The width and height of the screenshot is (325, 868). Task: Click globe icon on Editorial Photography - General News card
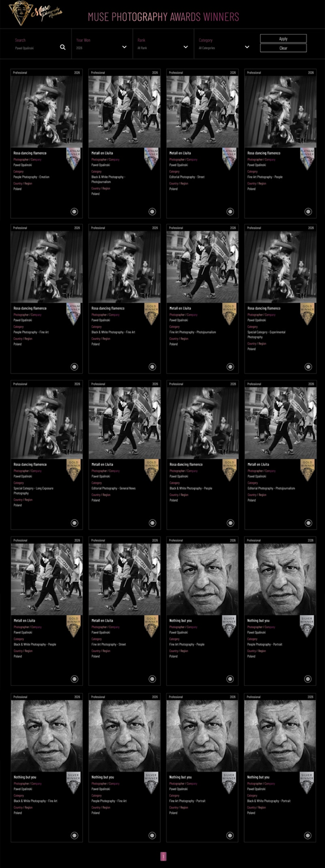click(x=152, y=523)
